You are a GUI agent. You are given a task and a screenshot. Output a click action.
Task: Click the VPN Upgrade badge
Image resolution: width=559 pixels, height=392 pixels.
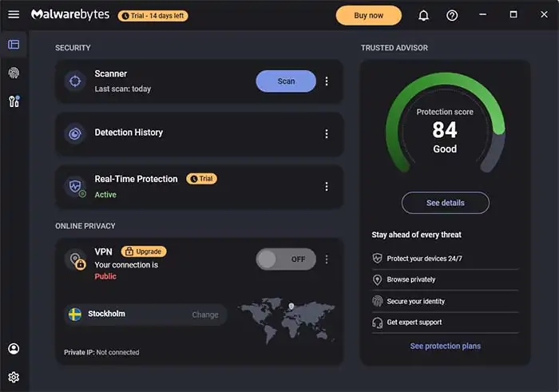tap(144, 251)
